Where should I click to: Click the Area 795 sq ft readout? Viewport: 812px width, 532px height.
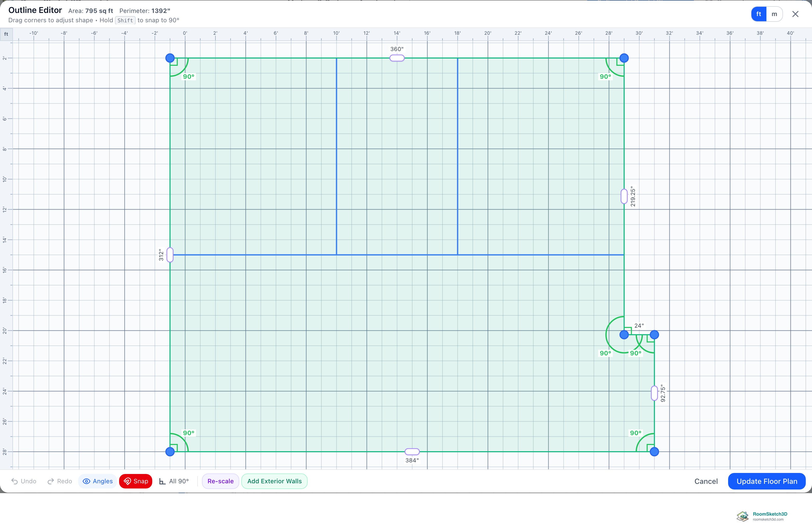90,11
